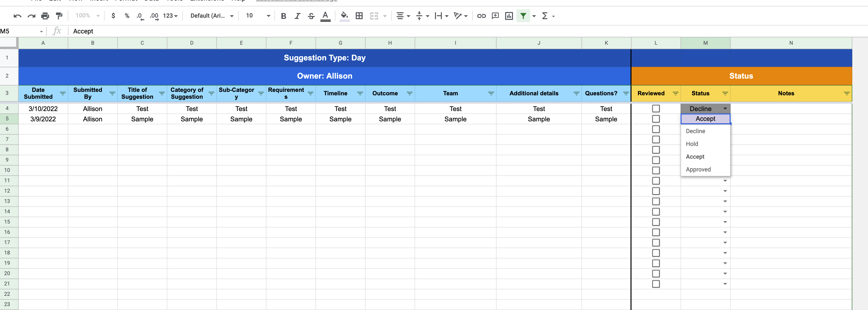
Task: Click the Redo icon
Action: click(31, 16)
